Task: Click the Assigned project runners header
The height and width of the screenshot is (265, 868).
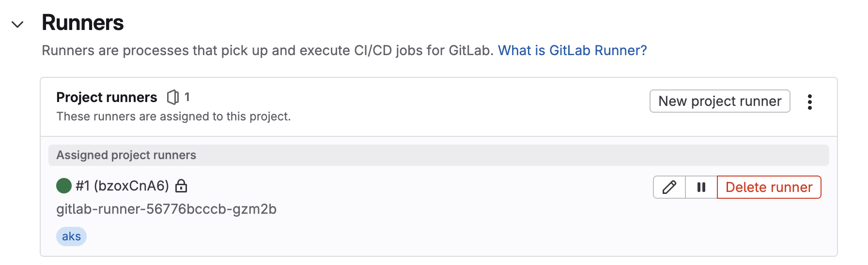Action: click(x=438, y=155)
